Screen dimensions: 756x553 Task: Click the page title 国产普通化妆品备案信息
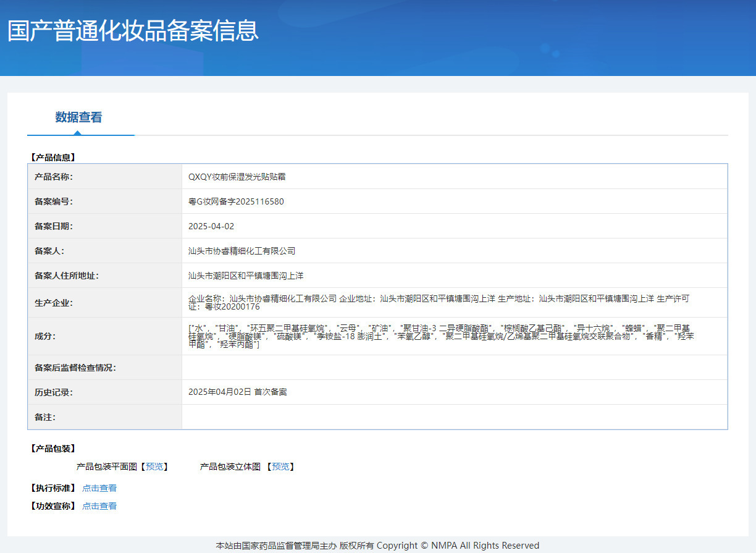coord(133,30)
